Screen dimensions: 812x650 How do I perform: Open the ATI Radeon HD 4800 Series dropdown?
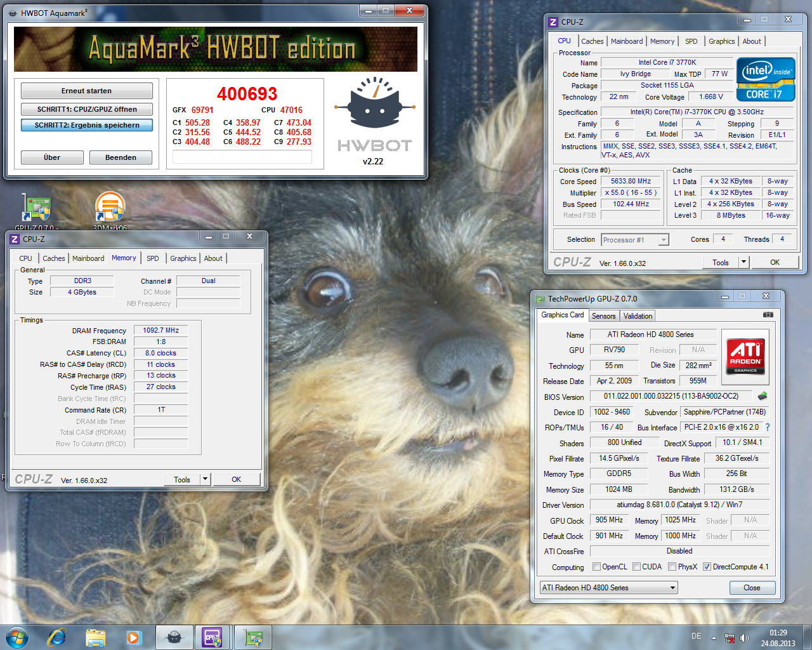pyautogui.click(x=608, y=588)
